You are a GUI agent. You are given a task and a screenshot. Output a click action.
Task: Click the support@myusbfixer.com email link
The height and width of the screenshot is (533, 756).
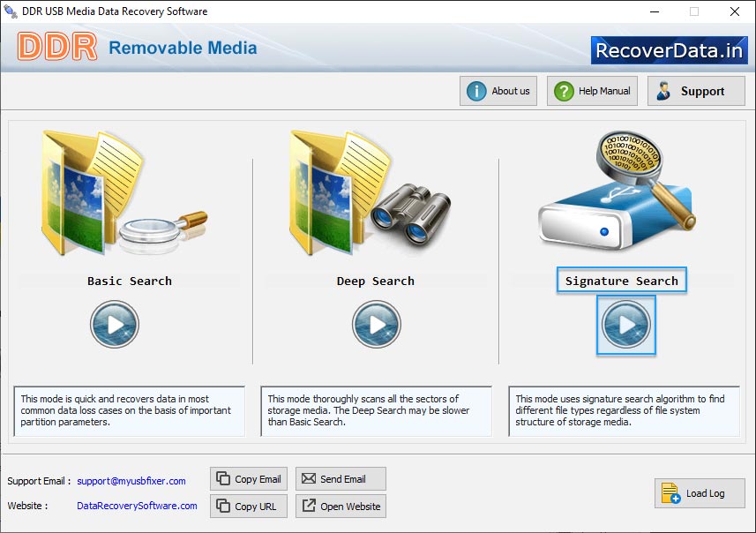[131, 481]
